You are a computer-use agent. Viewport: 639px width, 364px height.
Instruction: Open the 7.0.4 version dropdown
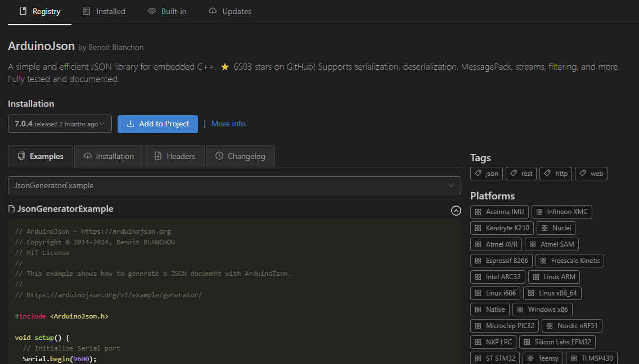point(60,124)
